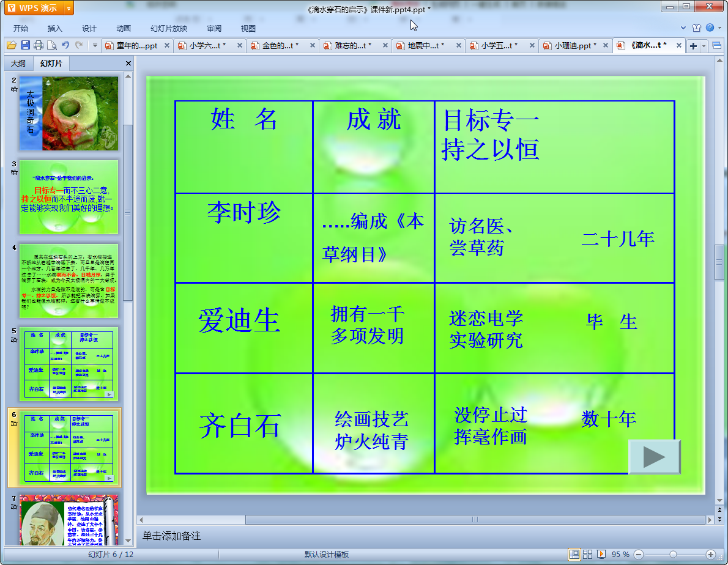Open the 幻灯片放映 ribbon tab

click(x=168, y=28)
